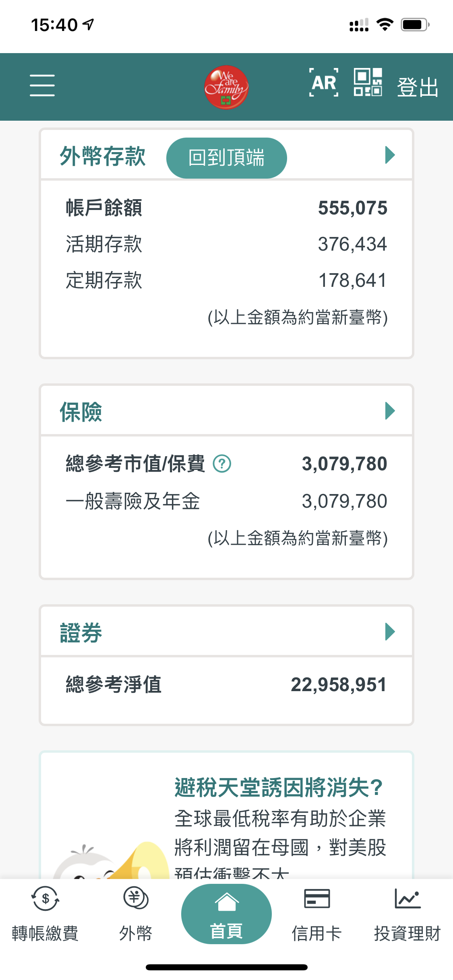453x980 pixels.
Task: Tap the insurance help question mark icon
Action: pos(222,463)
